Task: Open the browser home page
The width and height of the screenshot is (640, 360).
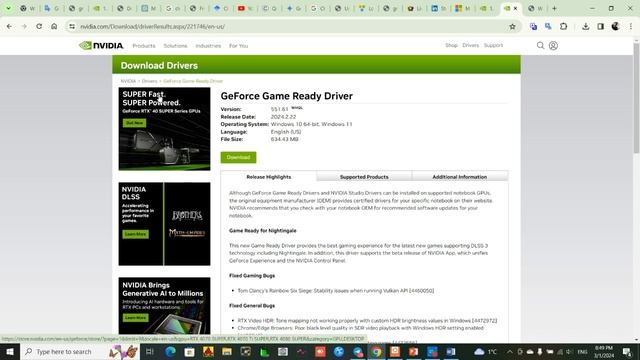Action: tap(54, 27)
